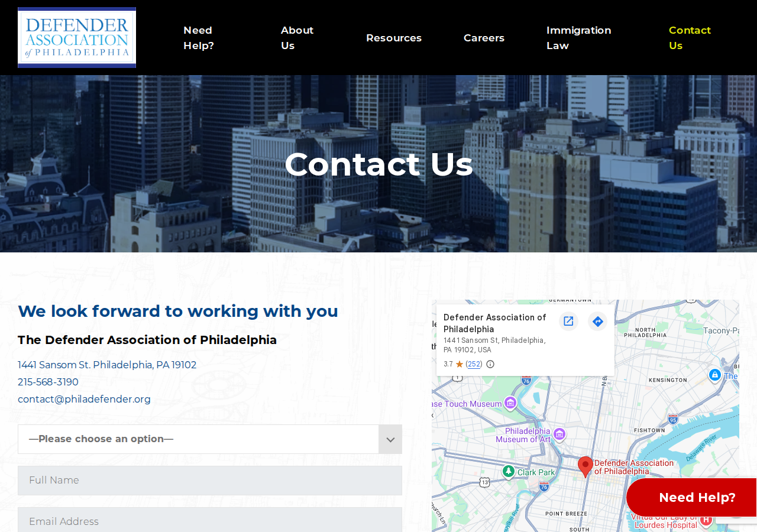The height and width of the screenshot is (532, 757).
Task: Open the 'Please choose an option' dropdown
Action: tap(210, 439)
